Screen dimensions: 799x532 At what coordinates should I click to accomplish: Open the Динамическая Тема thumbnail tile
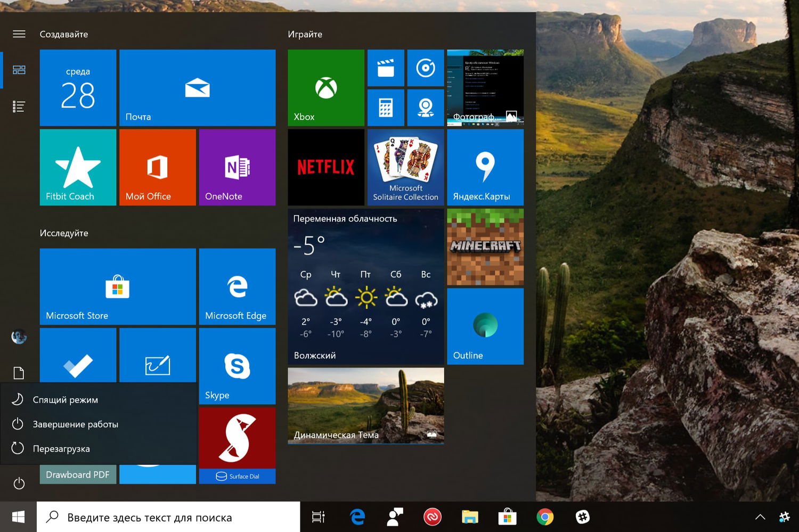tap(365, 405)
